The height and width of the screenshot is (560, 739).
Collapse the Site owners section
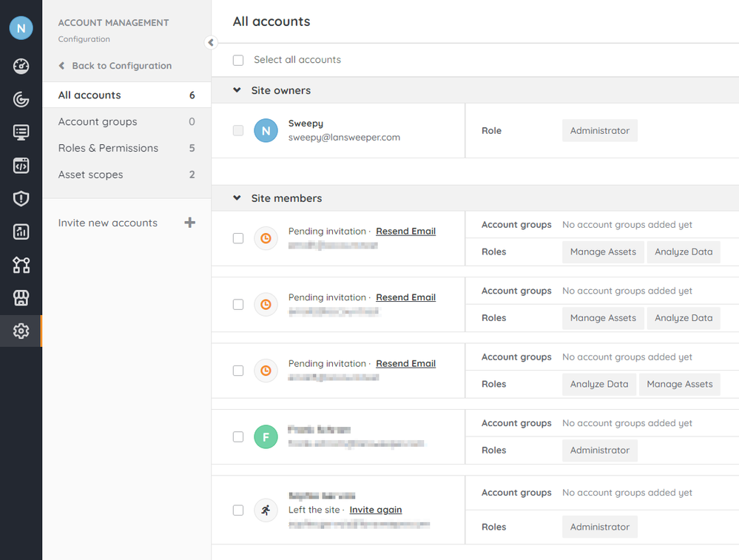(237, 90)
